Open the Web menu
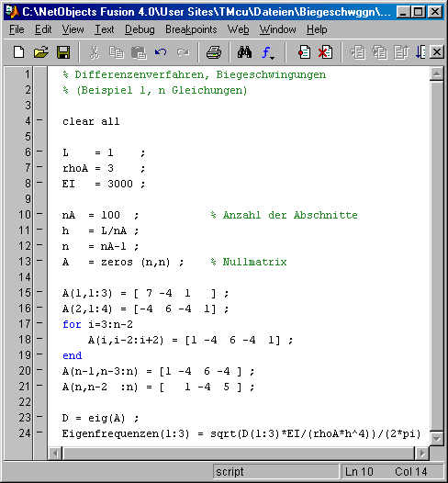The height and width of the screenshot is (483, 448). (x=238, y=29)
